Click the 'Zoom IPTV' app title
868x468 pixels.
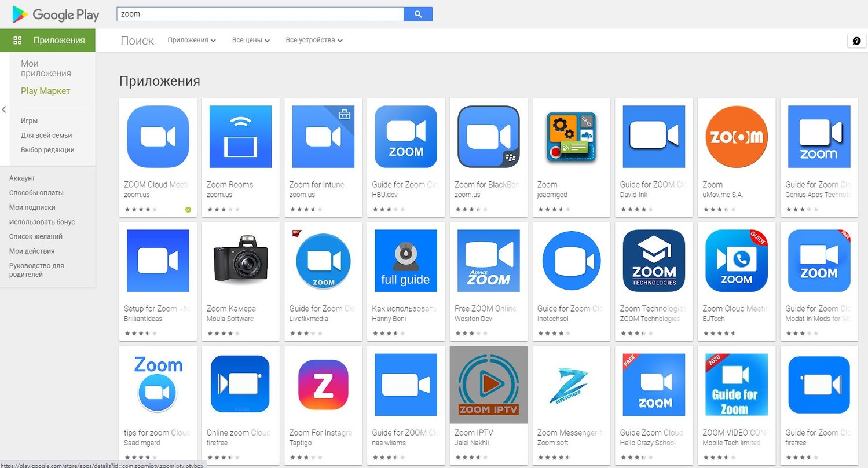(474, 433)
